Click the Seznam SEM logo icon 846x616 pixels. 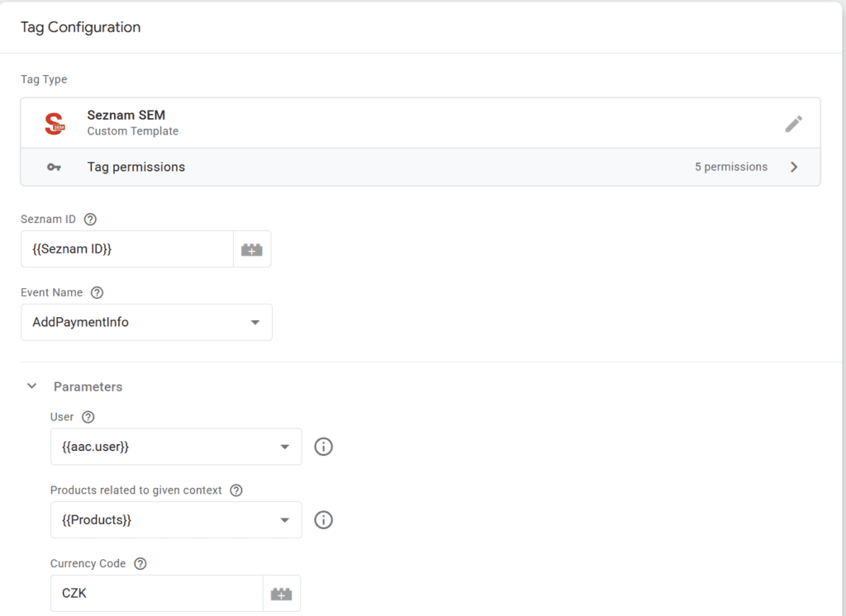point(55,124)
